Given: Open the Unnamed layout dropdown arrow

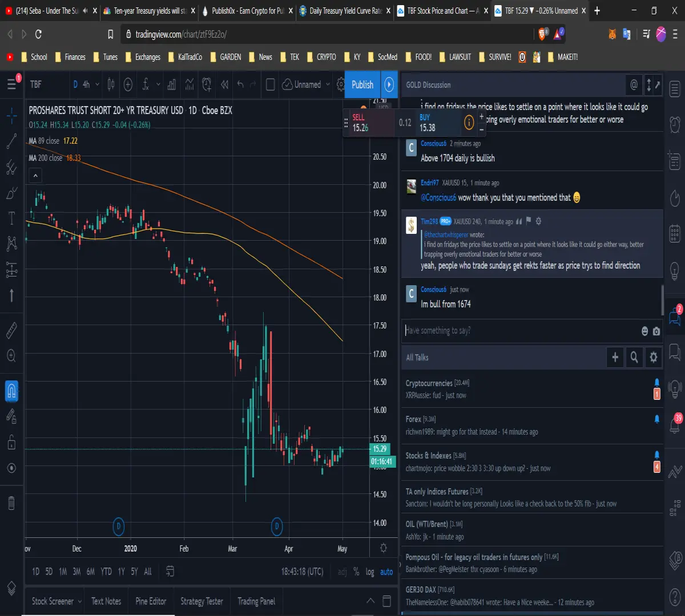Looking at the screenshot, I should (328, 84).
